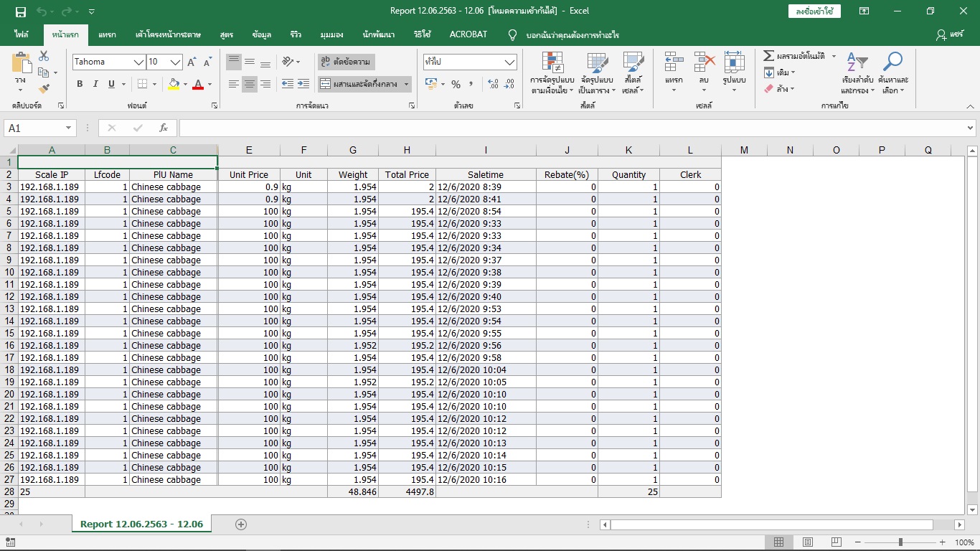Apply red font color A

coord(198,84)
